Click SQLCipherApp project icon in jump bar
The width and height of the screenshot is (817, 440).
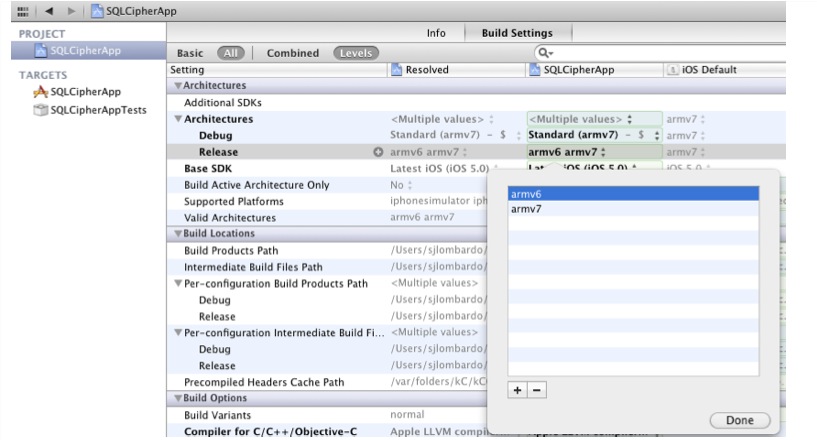point(97,11)
